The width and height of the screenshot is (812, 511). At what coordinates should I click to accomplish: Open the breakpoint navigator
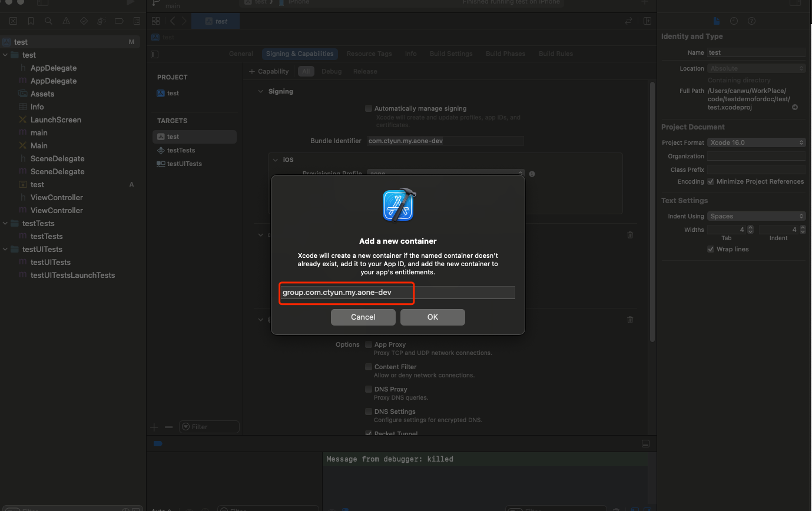click(x=119, y=21)
